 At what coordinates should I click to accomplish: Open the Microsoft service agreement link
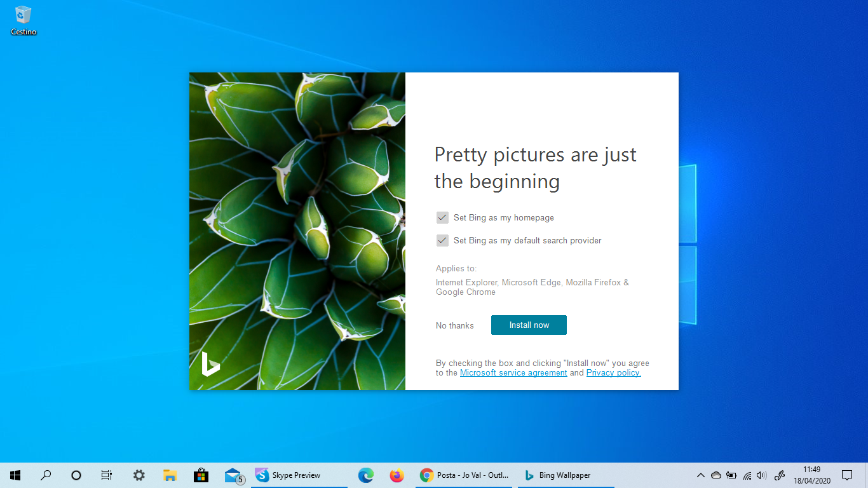(513, 373)
